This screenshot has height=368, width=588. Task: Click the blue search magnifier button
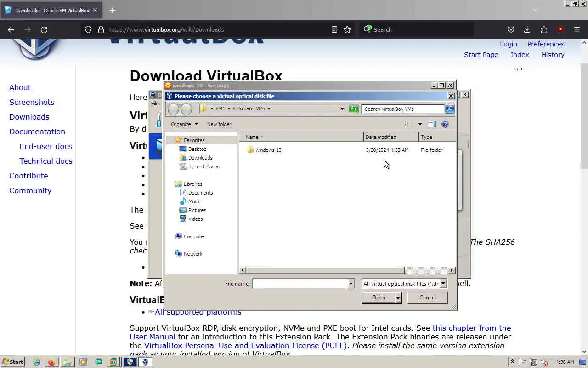click(x=450, y=109)
